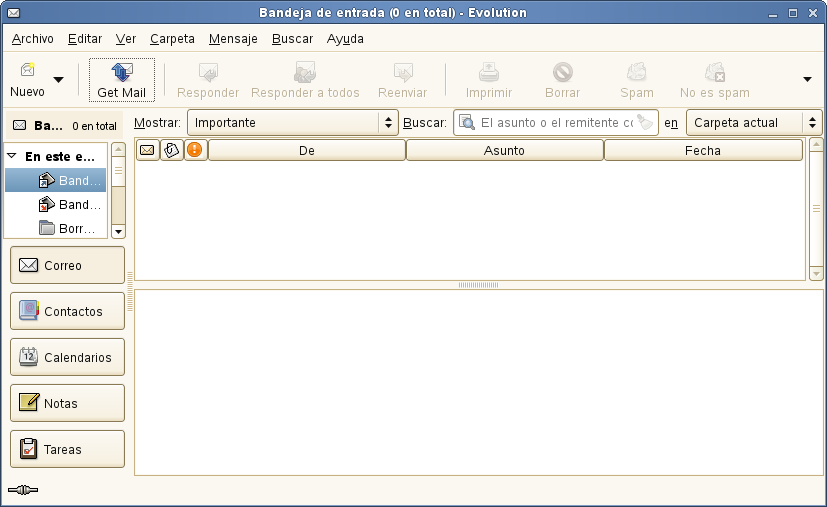Sort messages by the Asunto column
827x507 pixels.
pyautogui.click(x=505, y=150)
